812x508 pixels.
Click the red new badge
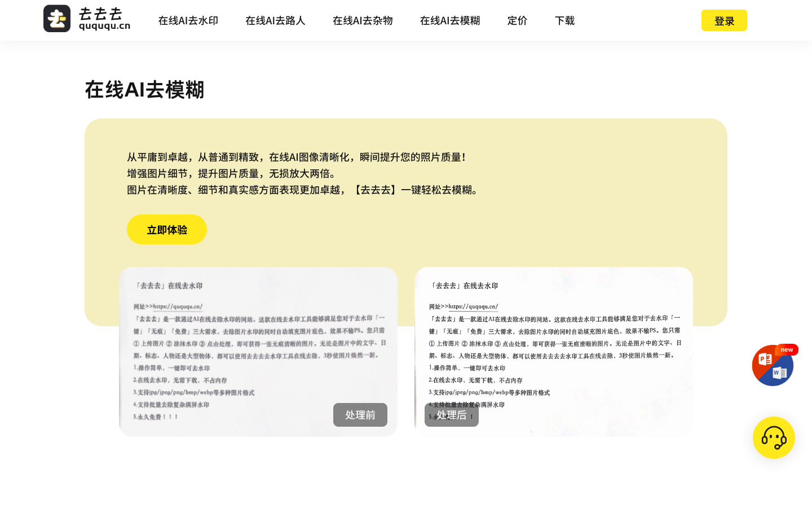787,350
